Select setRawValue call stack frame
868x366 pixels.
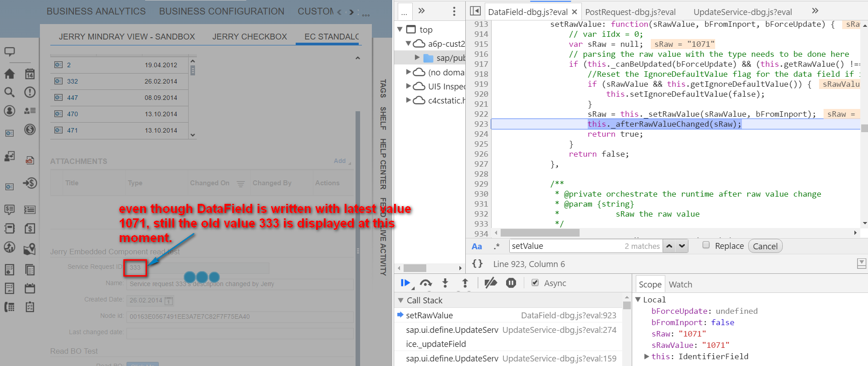click(x=507, y=315)
